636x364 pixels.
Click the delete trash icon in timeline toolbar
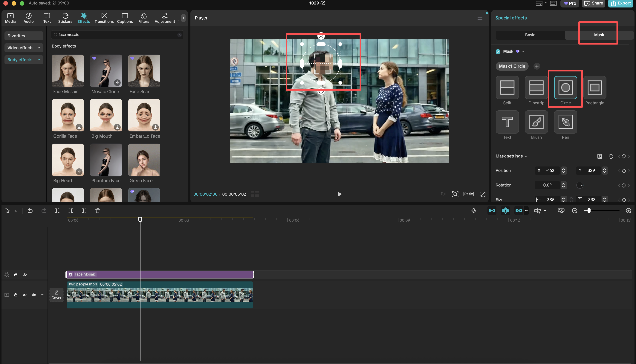[x=97, y=211]
